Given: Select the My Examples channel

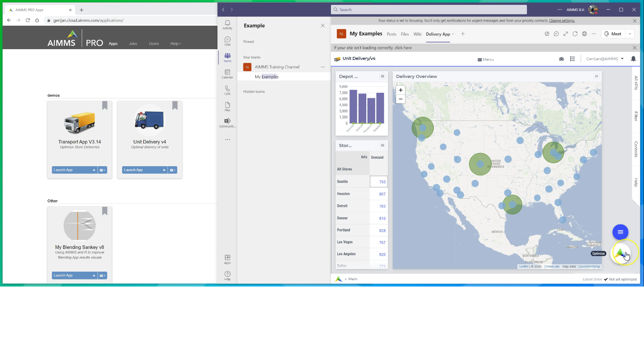Looking at the screenshot, I should tap(284, 77).
